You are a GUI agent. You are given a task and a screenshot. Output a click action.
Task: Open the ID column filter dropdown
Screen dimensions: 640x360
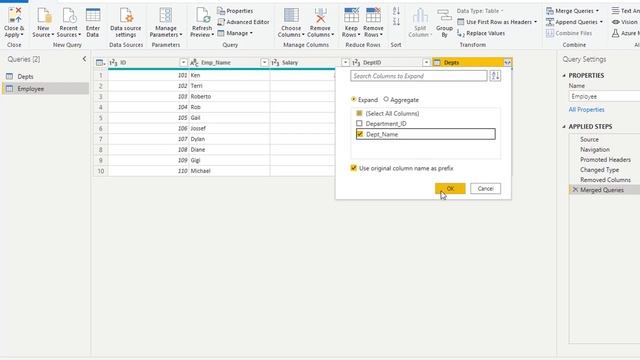[183, 62]
